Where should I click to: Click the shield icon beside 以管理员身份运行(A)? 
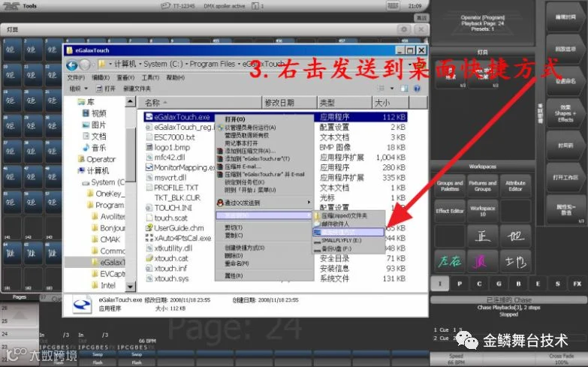[x=220, y=128]
